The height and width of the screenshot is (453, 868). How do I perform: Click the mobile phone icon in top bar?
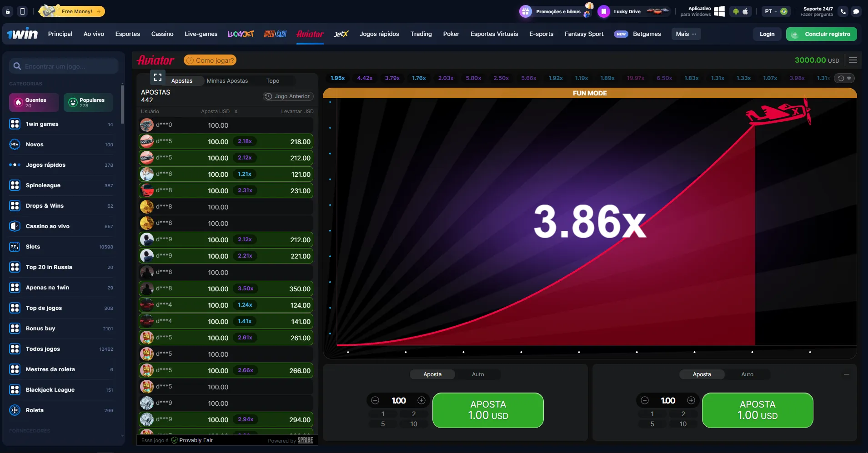click(22, 11)
